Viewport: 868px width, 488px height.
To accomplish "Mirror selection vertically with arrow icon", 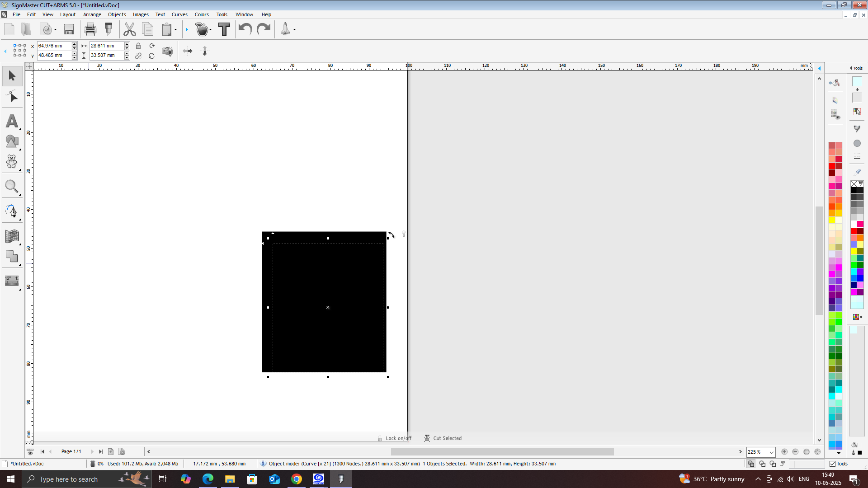I will point(205,51).
